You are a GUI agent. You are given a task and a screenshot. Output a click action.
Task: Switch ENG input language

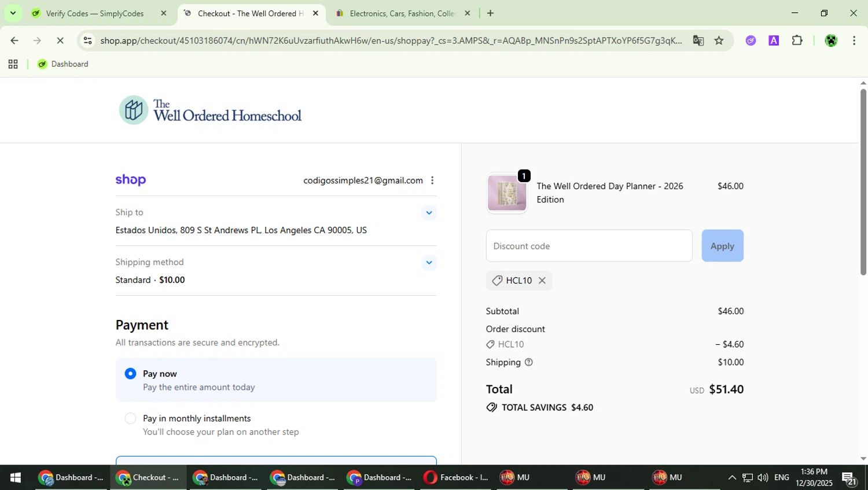click(x=782, y=478)
